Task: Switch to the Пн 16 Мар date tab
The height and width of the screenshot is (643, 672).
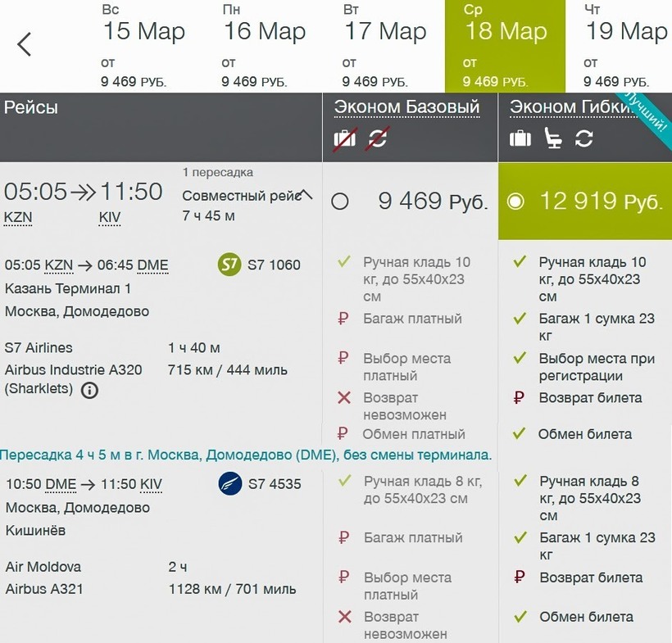Action: click(264, 46)
